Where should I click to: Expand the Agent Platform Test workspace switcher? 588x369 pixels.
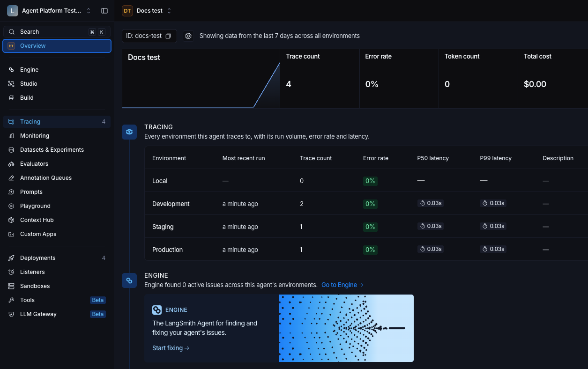[89, 11]
